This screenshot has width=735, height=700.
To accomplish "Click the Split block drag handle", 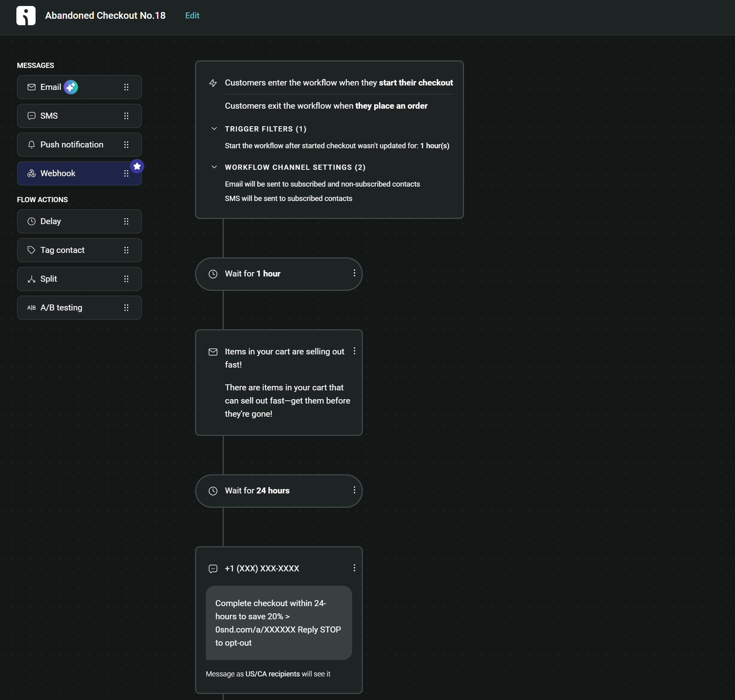I will pos(126,279).
